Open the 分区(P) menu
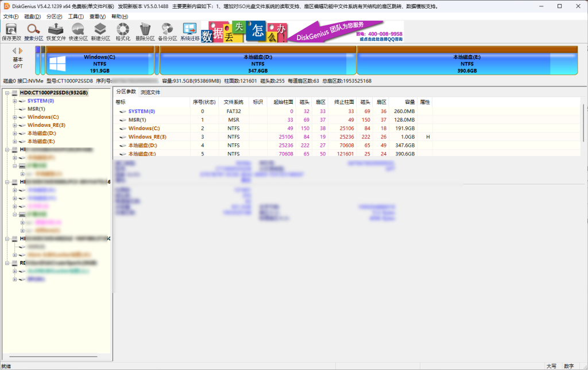Screen dimensions: 588x370 coord(55,17)
